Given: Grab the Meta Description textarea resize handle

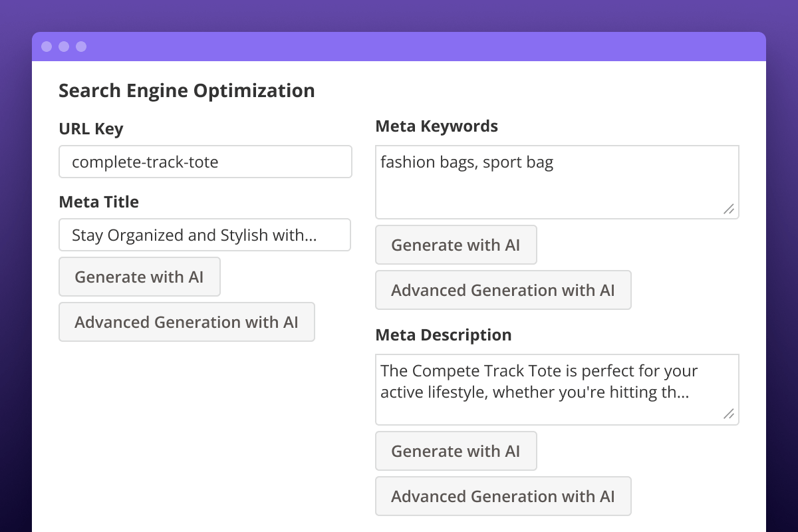Looking at the screenshot, I should click(729, 415).
